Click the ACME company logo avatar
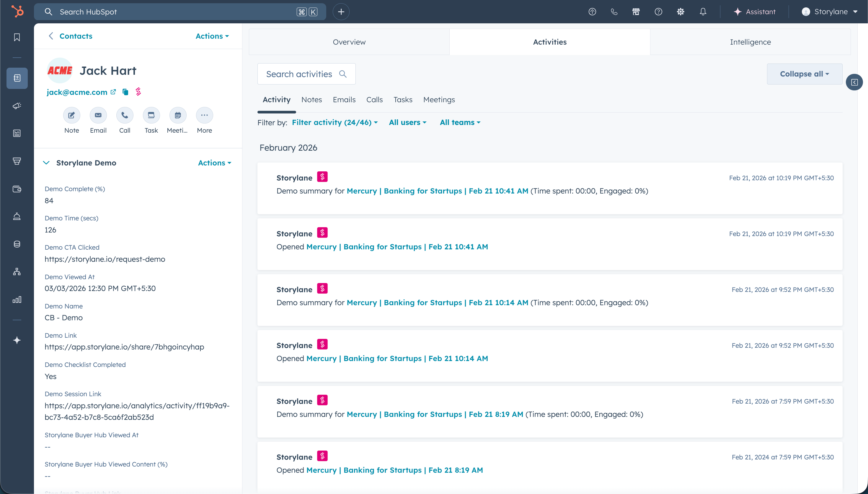This screenshot has height=494, width=868. pos(60,71)
